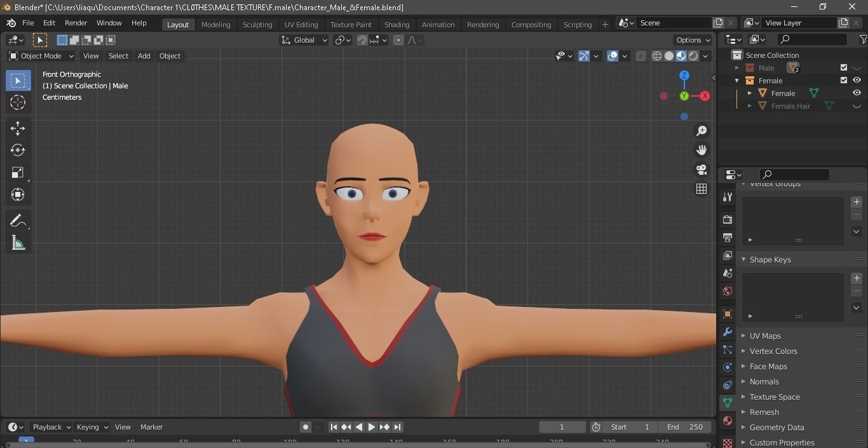Toggle viewport gizmos
Viewport: 868px width, 448px height.
(584, 56)
